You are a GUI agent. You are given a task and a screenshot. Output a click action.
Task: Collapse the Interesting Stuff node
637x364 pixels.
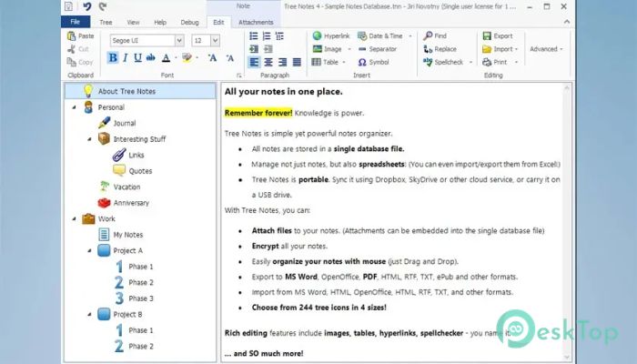click(89, 139)
